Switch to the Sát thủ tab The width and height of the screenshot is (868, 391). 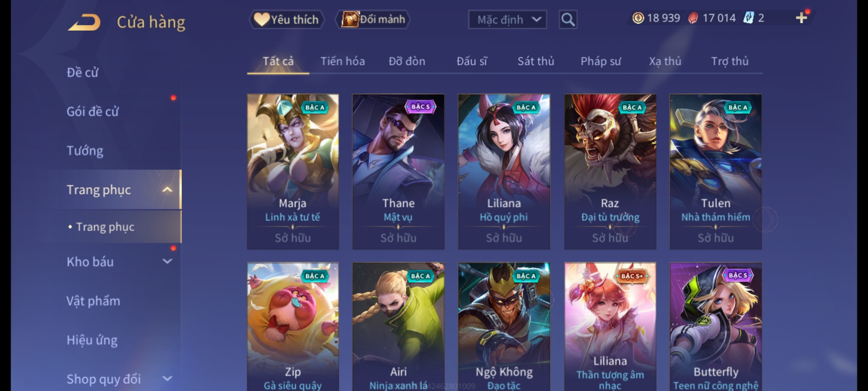pos(536,61)
